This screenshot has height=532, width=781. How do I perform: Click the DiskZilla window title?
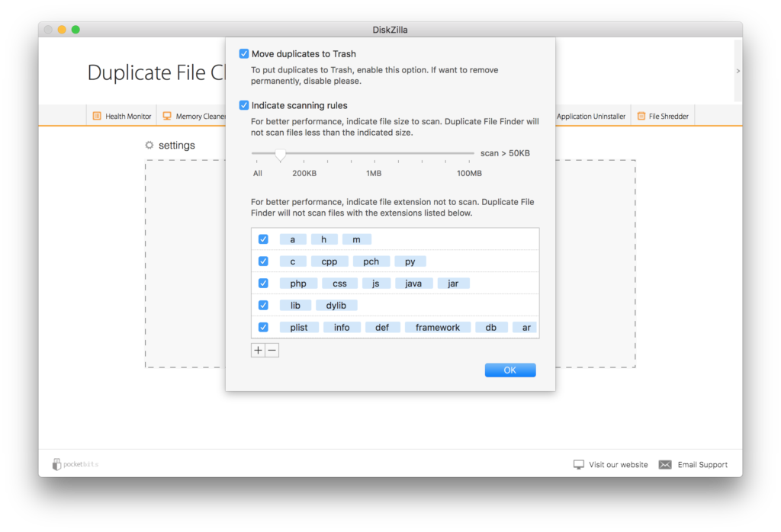(390, 30)
